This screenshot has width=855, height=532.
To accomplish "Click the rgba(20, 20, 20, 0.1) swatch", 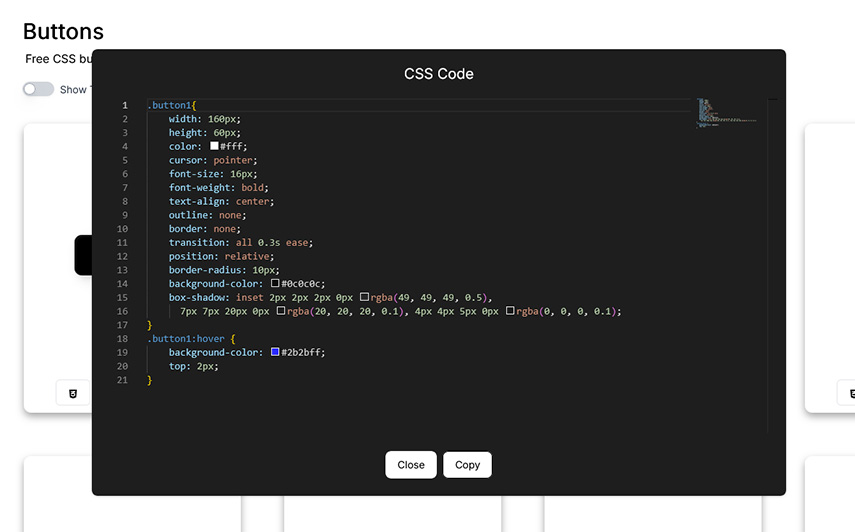I will (x=281, y=311).
